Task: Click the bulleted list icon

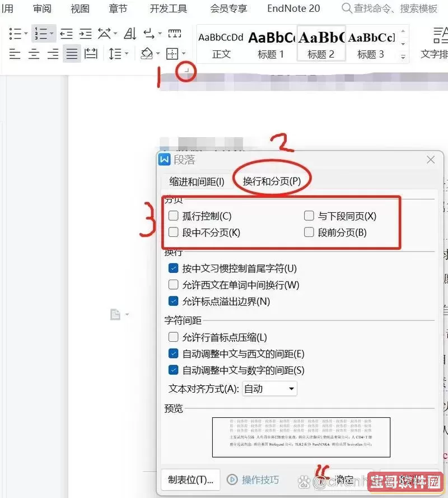Action: coord(15,34)
